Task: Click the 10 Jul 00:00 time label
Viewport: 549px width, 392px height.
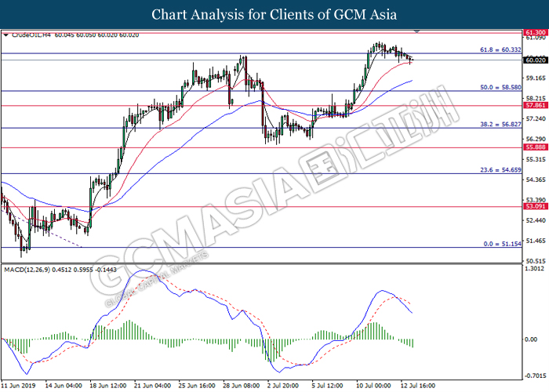Action: (373, 386)
